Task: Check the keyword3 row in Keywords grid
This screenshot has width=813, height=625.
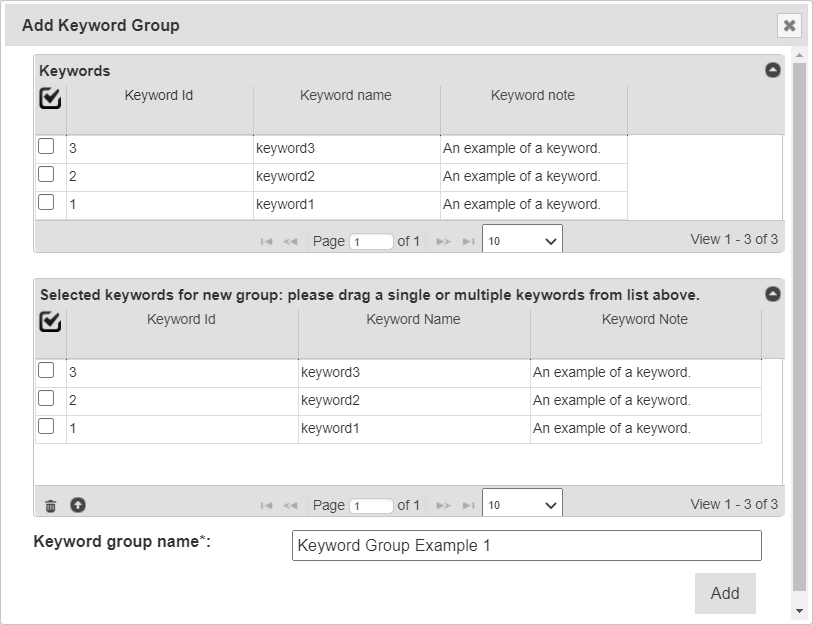Action: coord(46,147)
